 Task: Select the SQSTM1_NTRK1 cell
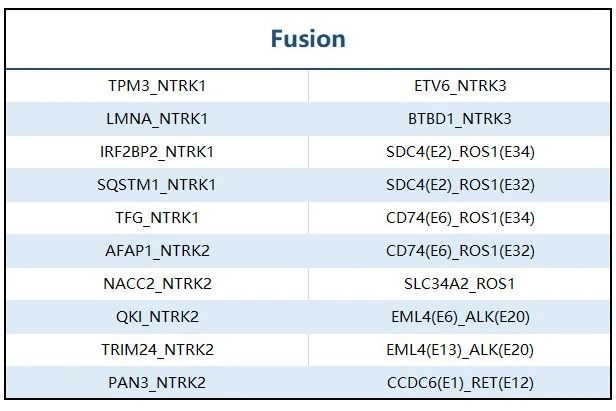[x=157, y=185]
